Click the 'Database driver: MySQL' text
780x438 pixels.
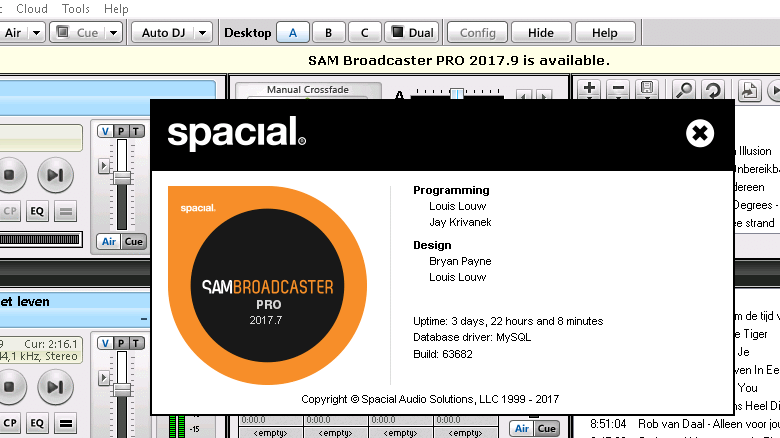point(472,337)
